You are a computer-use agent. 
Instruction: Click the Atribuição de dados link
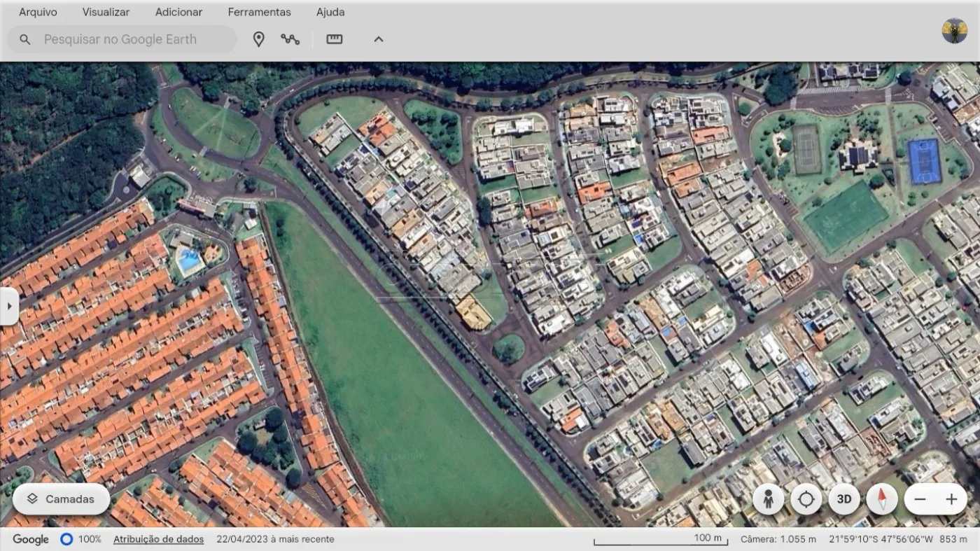(x=158, y=539)
